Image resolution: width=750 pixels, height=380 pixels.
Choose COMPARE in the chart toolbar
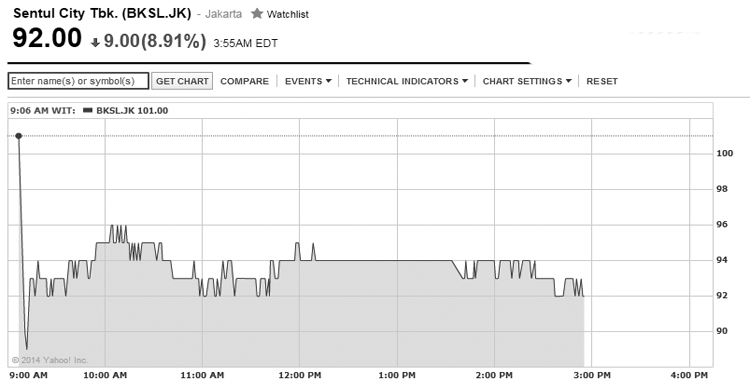click(244, 81)
